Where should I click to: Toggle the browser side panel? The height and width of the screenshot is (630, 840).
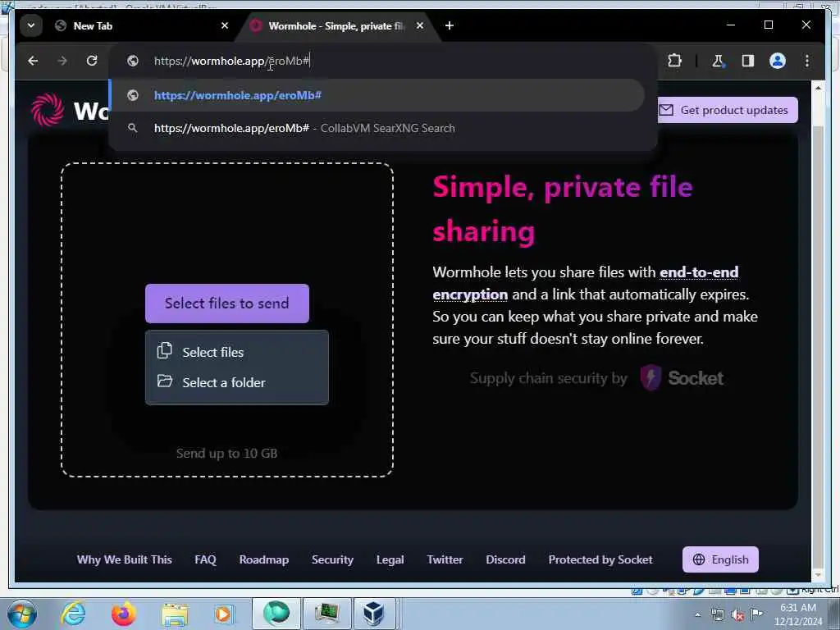[748, 61]
